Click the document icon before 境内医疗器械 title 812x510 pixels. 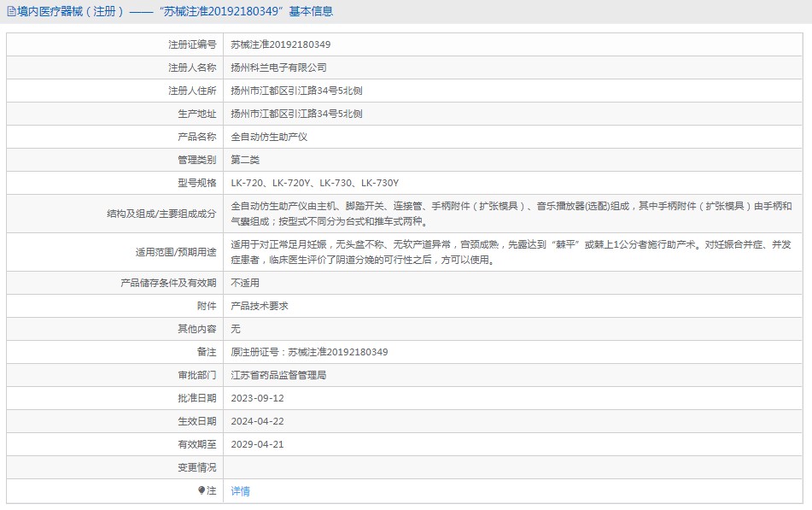point(11,11)
